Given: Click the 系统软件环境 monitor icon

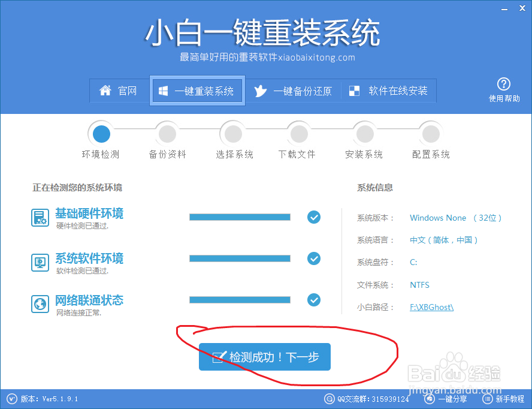Looking at the screenshot, I should coord(40,263).
